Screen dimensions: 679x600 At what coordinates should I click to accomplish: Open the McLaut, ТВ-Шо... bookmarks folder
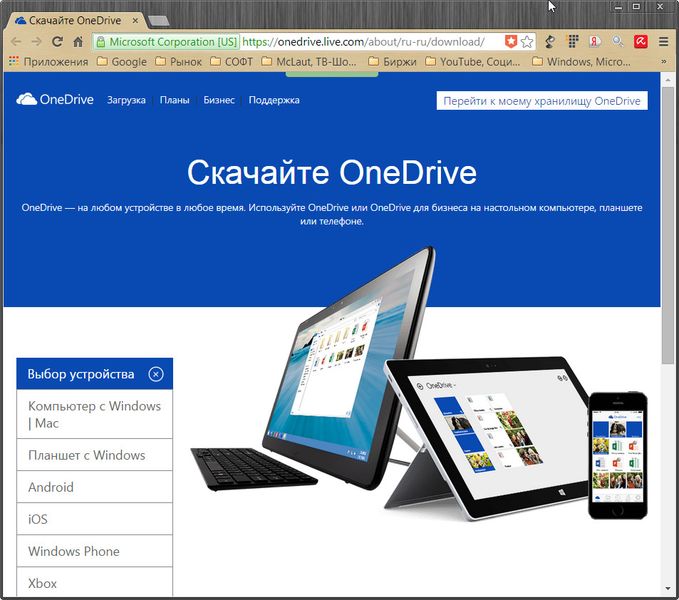point(309,61)
